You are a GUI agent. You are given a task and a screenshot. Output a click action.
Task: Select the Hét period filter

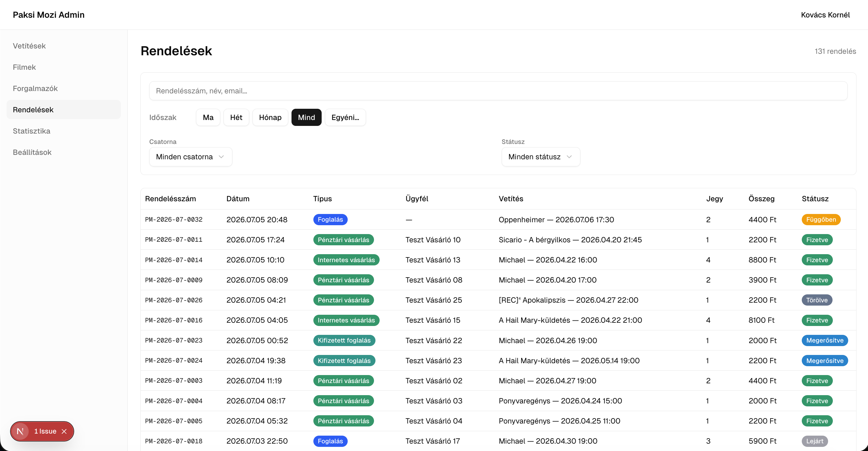pos(236,117)
